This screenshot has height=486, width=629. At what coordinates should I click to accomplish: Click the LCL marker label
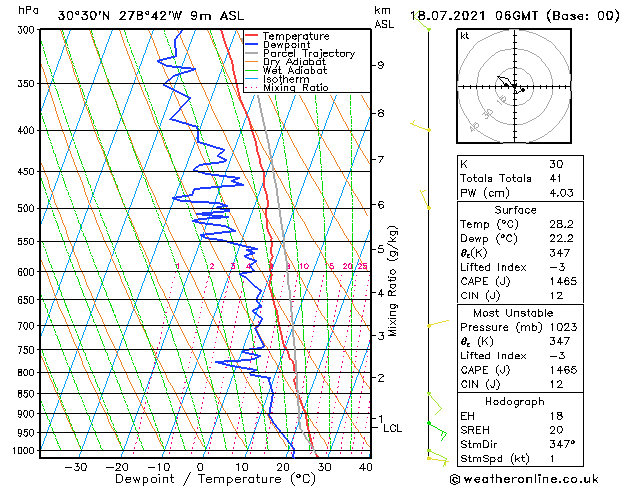pos(392,428)
